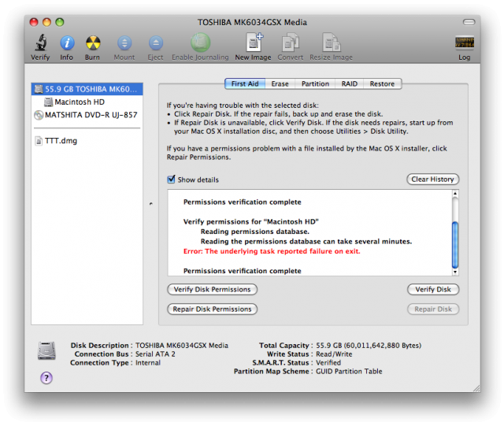Click the toolbar toggle pill in title bar
Image resolution: width=504 pixels, height=426 pixels.
[469, 22]
